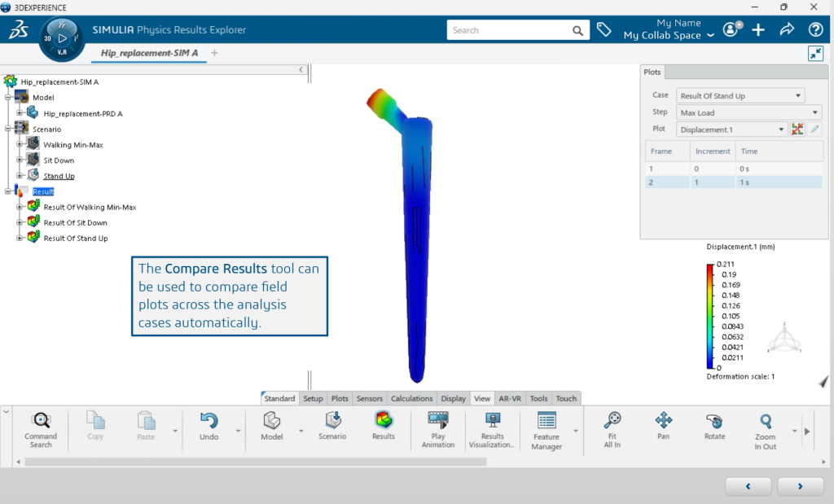Switch to the Display tab
This screenshot has width=834, height=504.
[453, 398]
